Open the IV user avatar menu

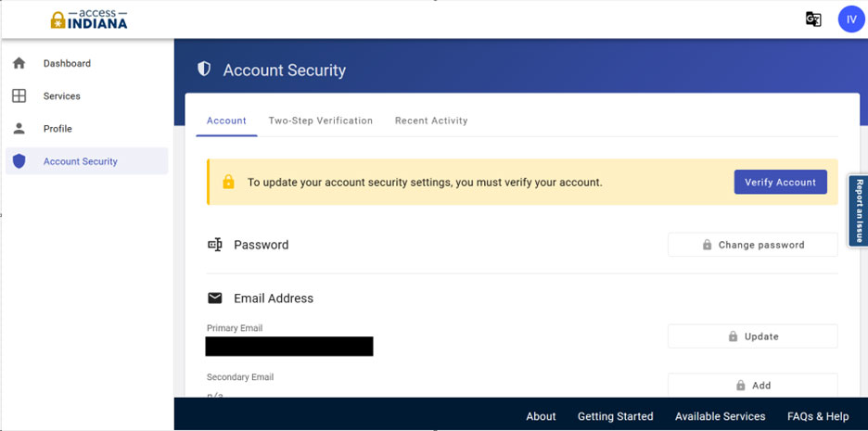pyautogui.click(x=850, y=19)
